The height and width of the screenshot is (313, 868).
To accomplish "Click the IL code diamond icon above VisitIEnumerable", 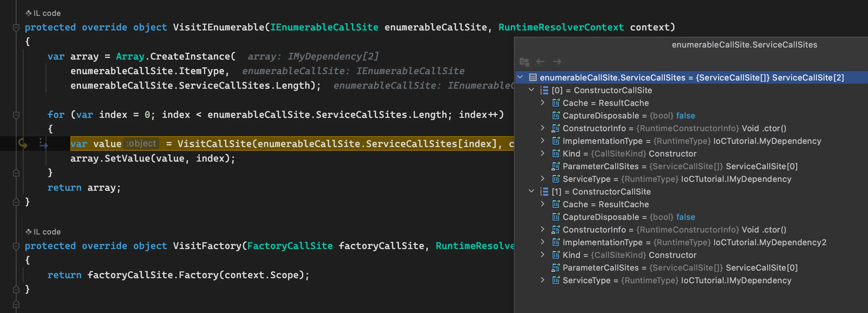I will [29, 13].
